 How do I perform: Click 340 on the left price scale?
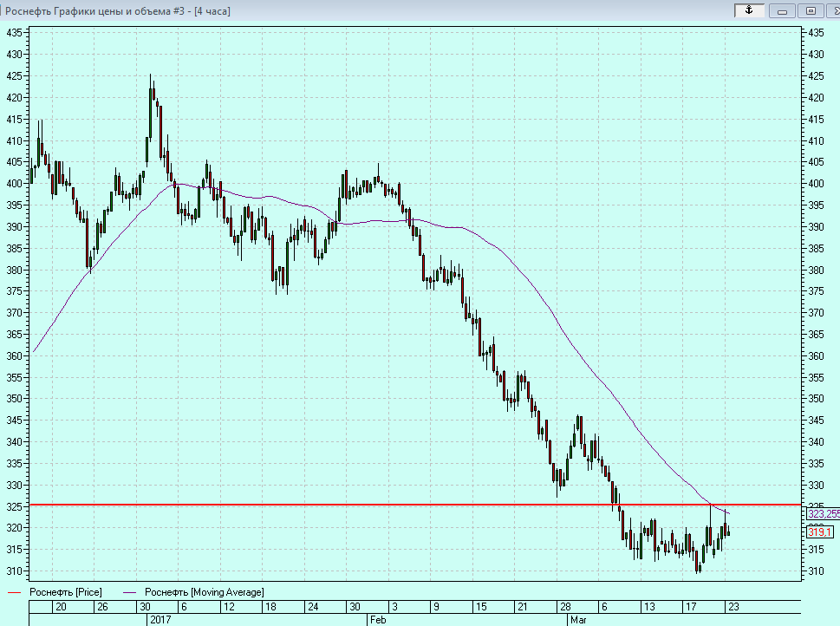15,441
